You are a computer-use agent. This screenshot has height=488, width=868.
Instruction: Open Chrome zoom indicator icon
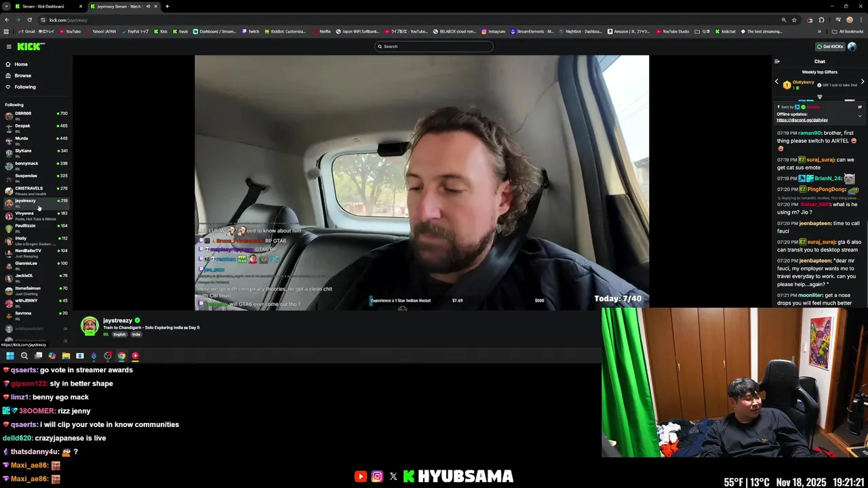pos(784,20)
